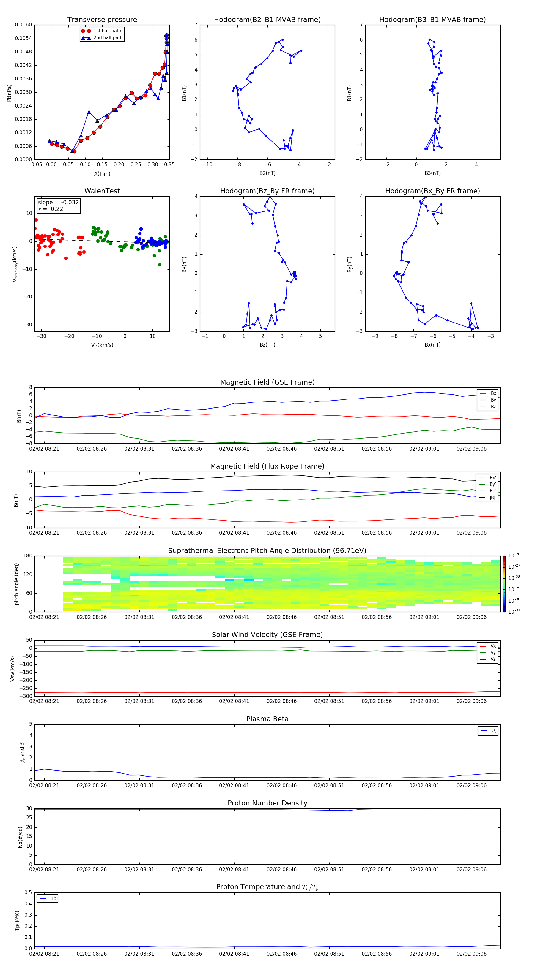Click 'Magnetic Field (GSE Frame)' title
Screen dimensions: 535x980
click(x=267, y=382)
